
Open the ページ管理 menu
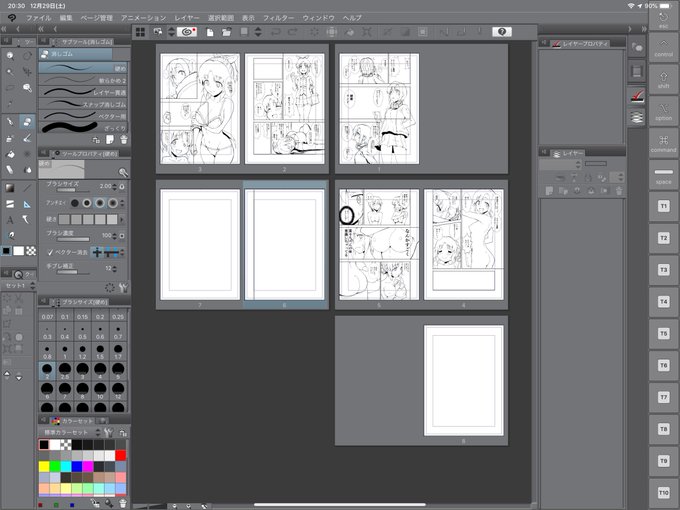pos(96,18)
